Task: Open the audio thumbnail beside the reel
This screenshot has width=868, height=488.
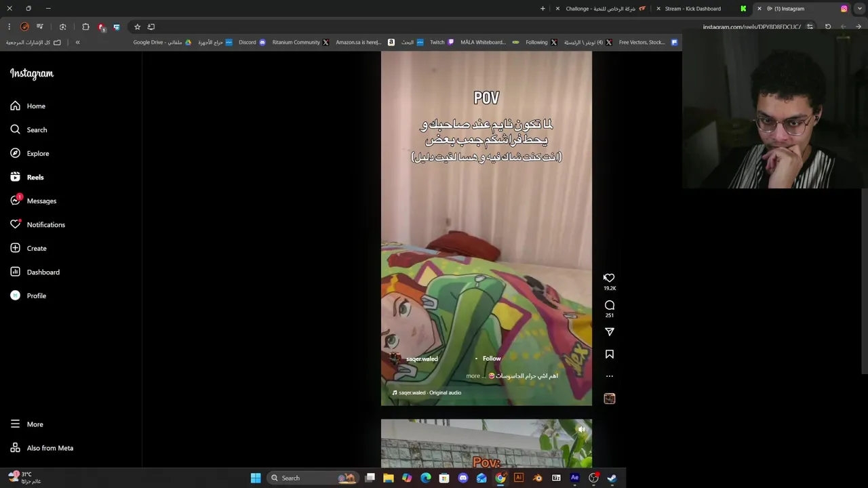Action: (x=610, y=399)
